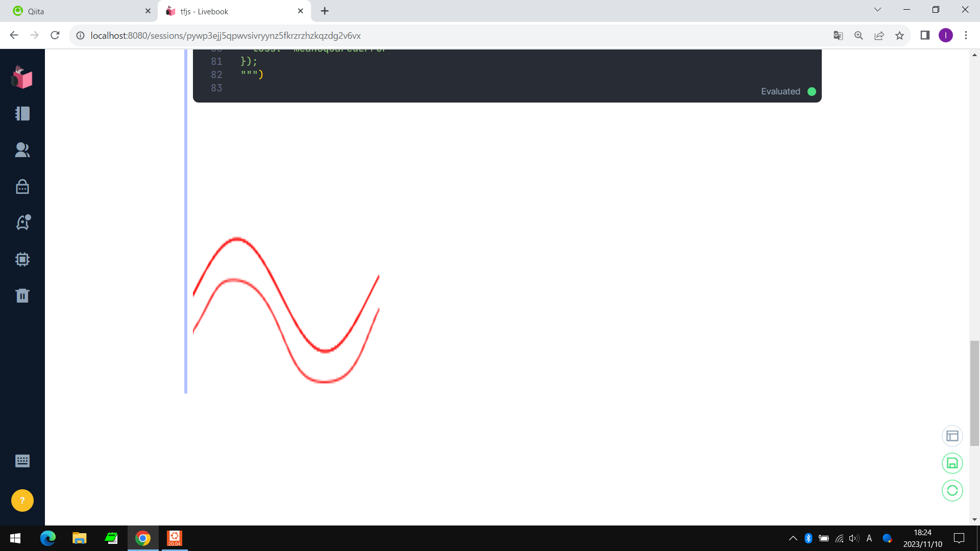Click the green circular reload icon
The width and height of the screenshot is (980, 551).
(x=952, y=490)
